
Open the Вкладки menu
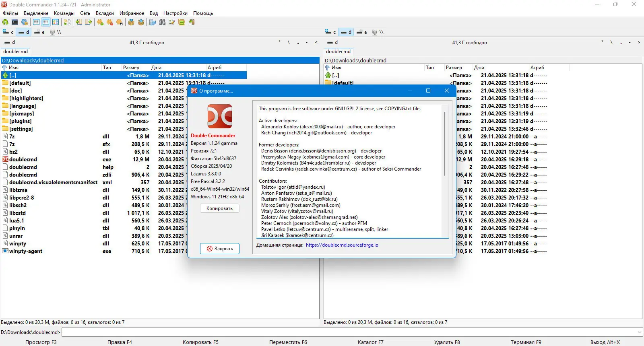click(x=105, y=13)
